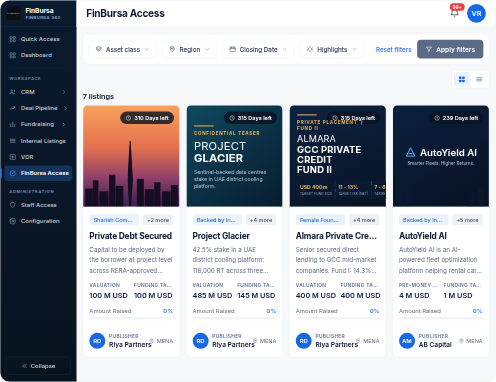Click the +4 more tag on Project Glacier

click(261, 220)
